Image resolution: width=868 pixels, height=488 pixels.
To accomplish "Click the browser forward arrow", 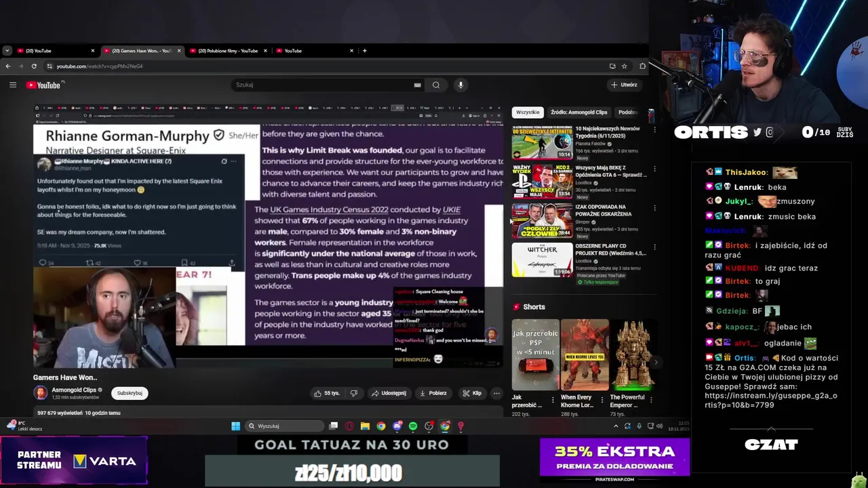I will point(21,66).
